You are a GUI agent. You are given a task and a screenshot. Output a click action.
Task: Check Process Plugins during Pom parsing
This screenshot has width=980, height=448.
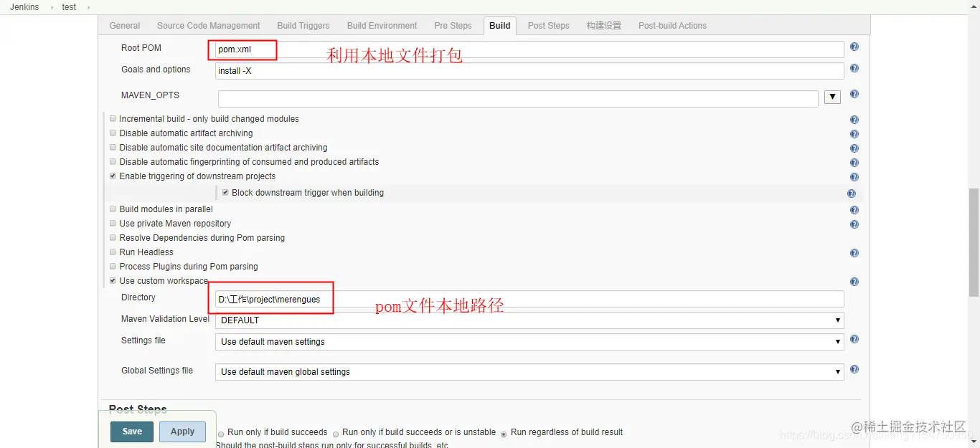tap(113, 267)
